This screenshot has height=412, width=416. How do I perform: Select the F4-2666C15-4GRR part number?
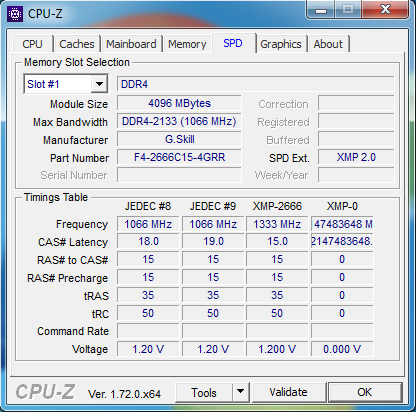coord(179,157)
